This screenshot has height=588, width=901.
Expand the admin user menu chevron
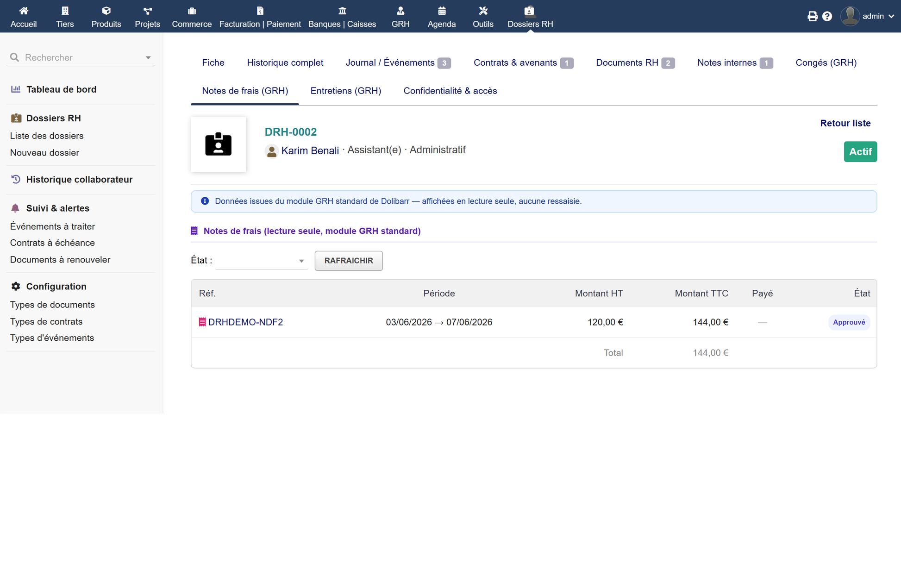(891, 16)
